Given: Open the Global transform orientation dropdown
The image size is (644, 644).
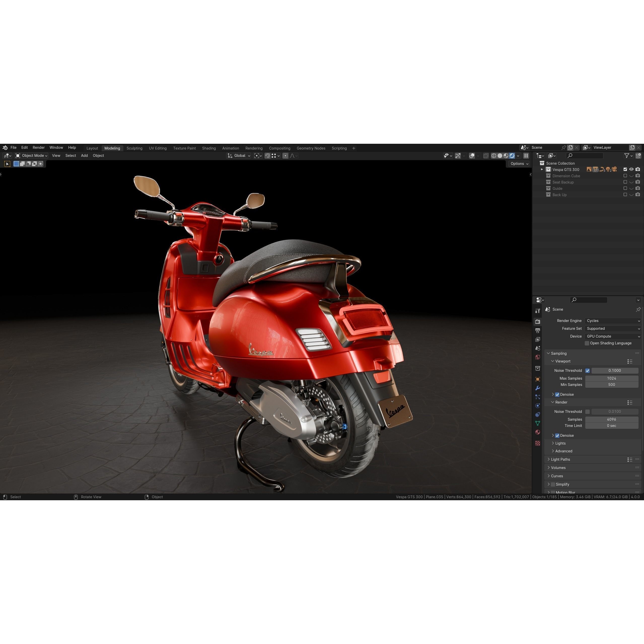Looking at the screenshot, I should coord(239,156).
